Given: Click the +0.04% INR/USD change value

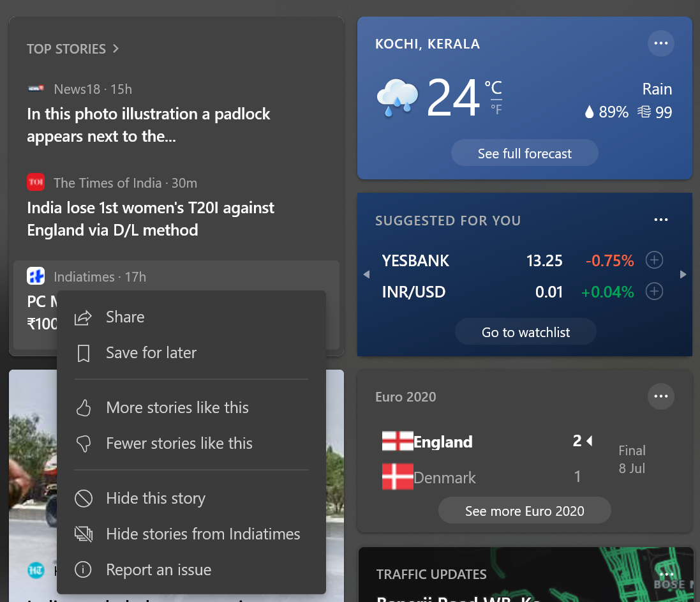Looking at the screenshot, I should (607, 292).
